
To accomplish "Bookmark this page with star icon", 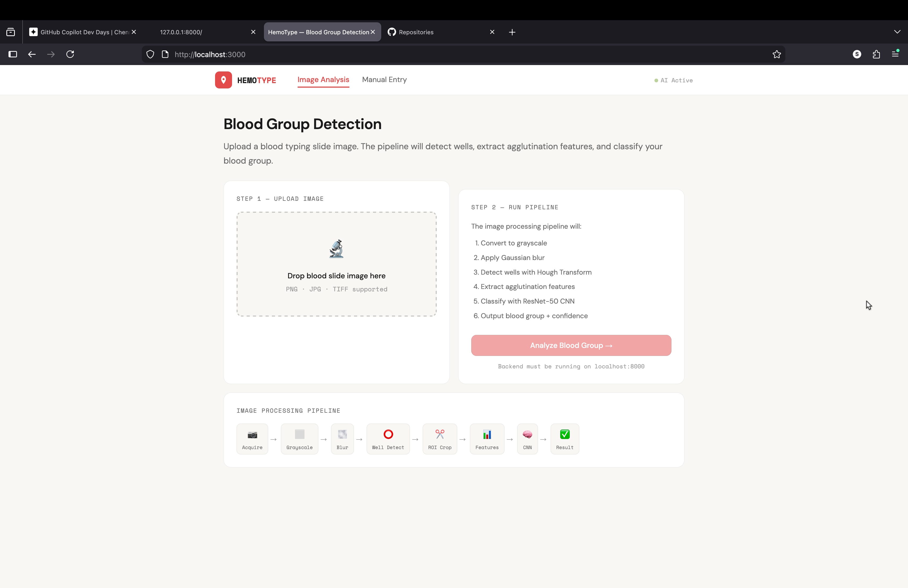I will pos(776,54).
